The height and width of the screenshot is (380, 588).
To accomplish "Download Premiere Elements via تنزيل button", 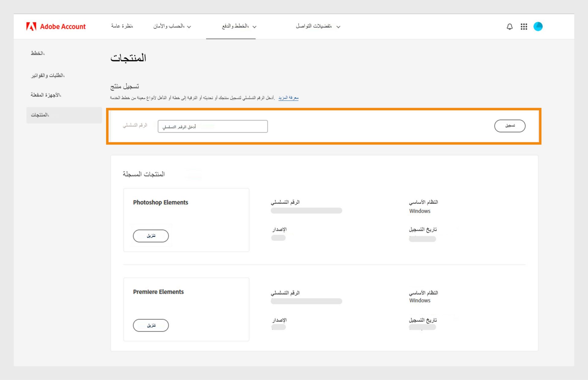I will (x=151, y=325).
